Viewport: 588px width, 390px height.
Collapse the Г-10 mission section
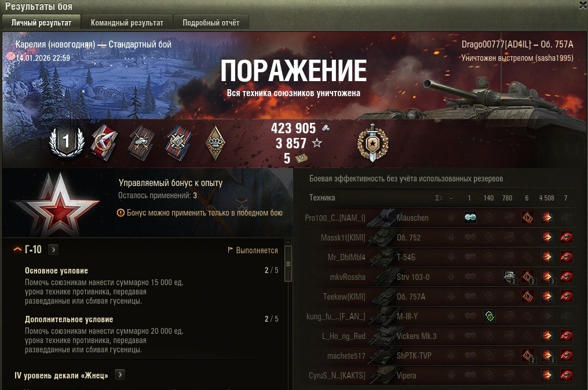[x=17, y=249]
